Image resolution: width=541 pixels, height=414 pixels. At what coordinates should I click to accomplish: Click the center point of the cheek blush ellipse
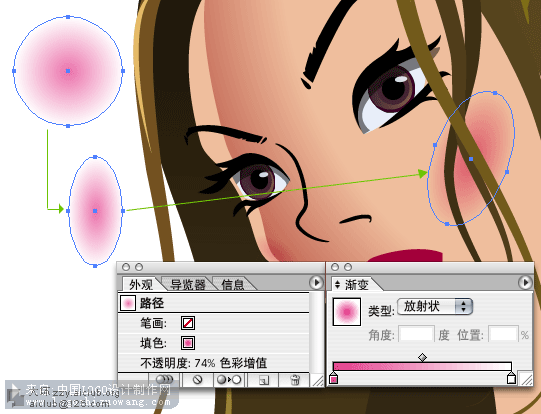pyautogui.click(x=471, y=159)
